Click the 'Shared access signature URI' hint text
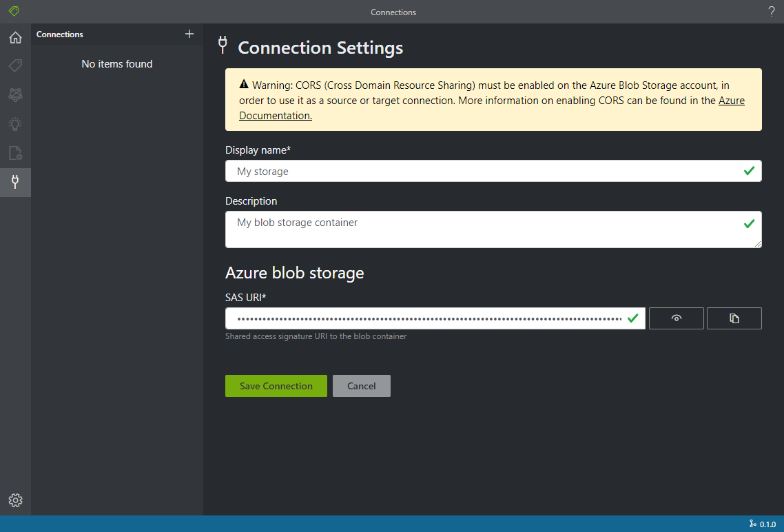 coord(316,336)
